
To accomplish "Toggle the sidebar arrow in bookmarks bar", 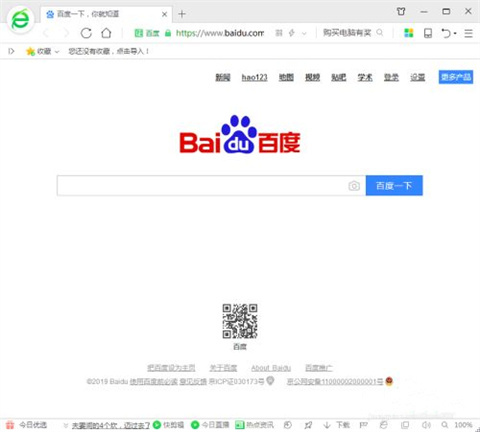I will 11,51.
